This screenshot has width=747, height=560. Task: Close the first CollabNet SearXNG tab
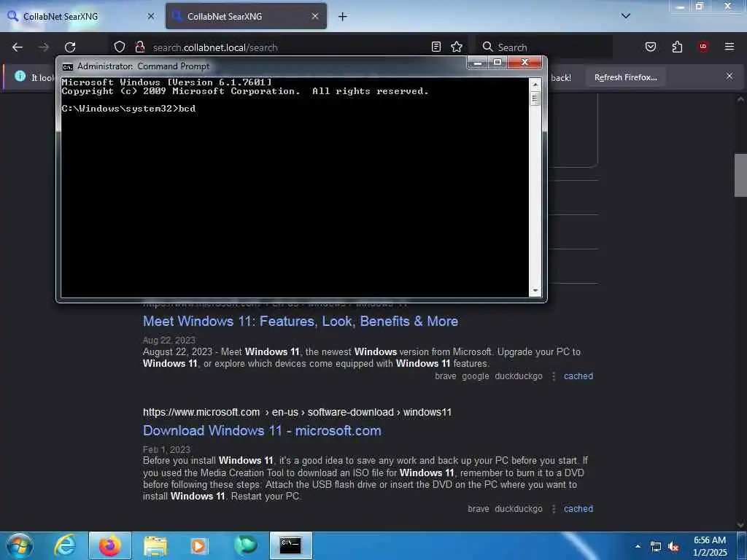click(x=151, y=16)
